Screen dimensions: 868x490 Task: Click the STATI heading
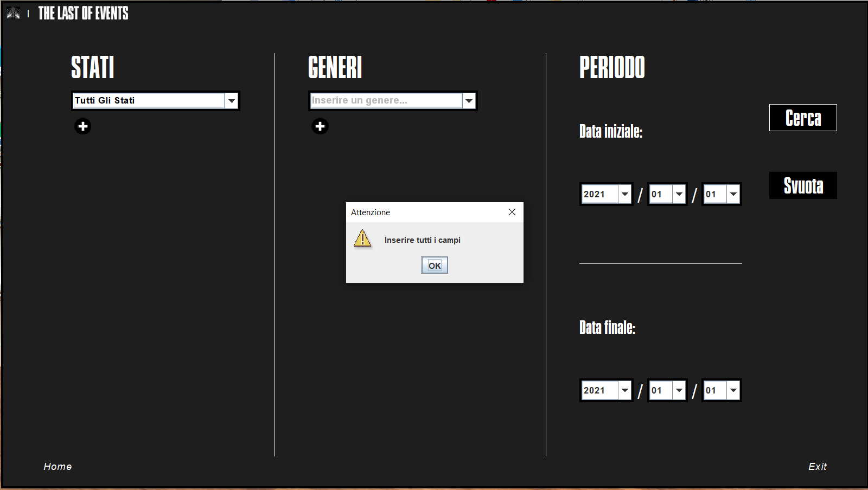(x=93, y=67)
